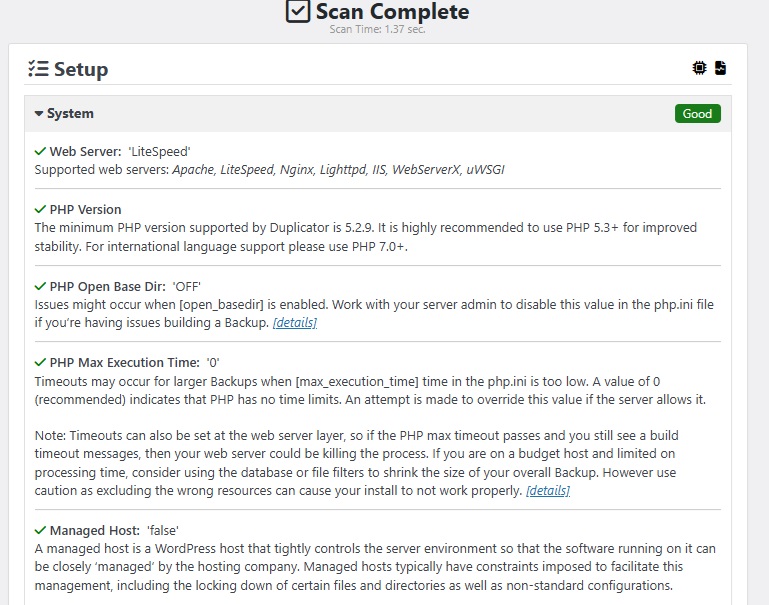Click the System panel header title
This screenshot has width=769, height=605.
(70, 114)
